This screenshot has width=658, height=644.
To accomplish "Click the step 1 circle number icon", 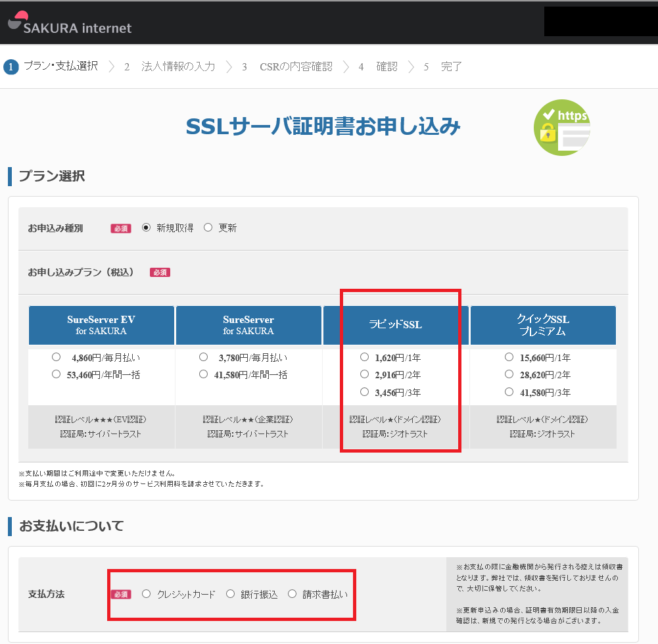I will [11, 66].
